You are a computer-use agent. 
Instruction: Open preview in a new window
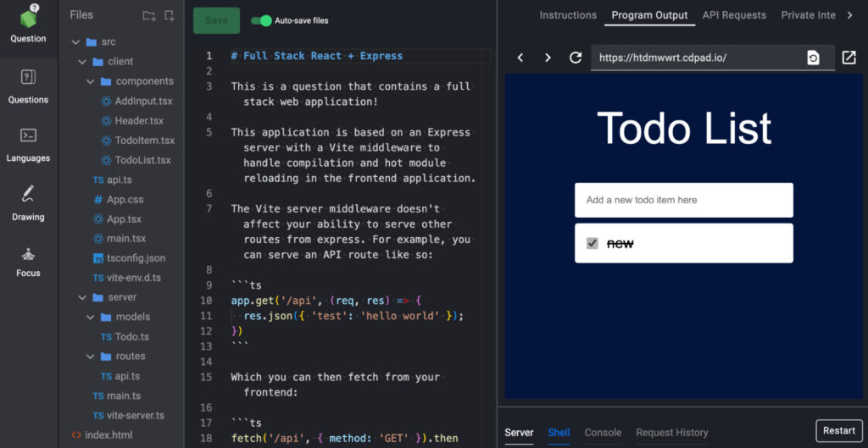[x=849, y=58]
